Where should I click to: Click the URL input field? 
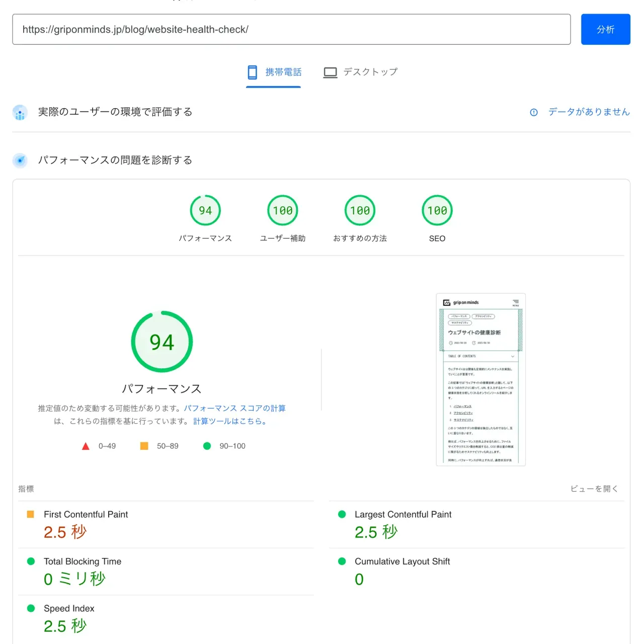pyautogui.click(x=292, y=29)
